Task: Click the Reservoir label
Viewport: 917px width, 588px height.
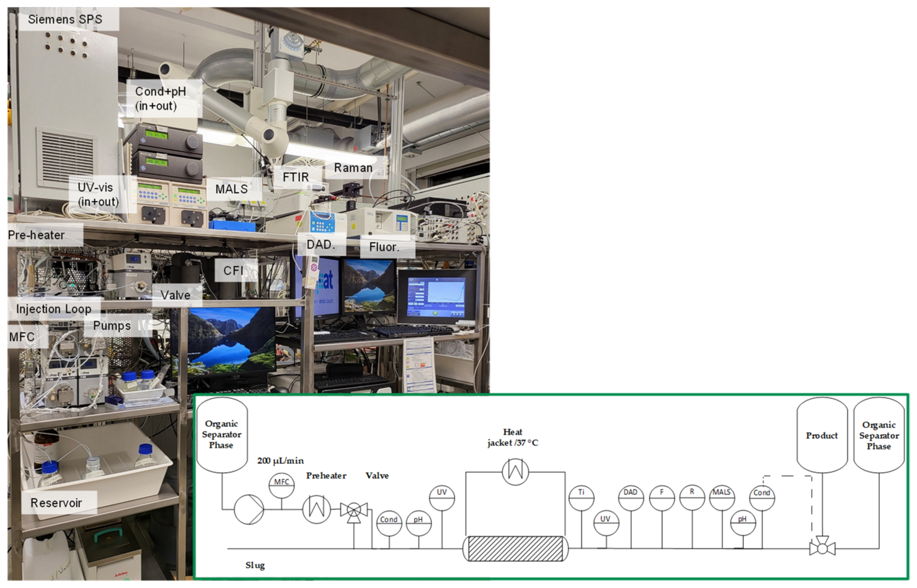Action: (x=56, y=503)
